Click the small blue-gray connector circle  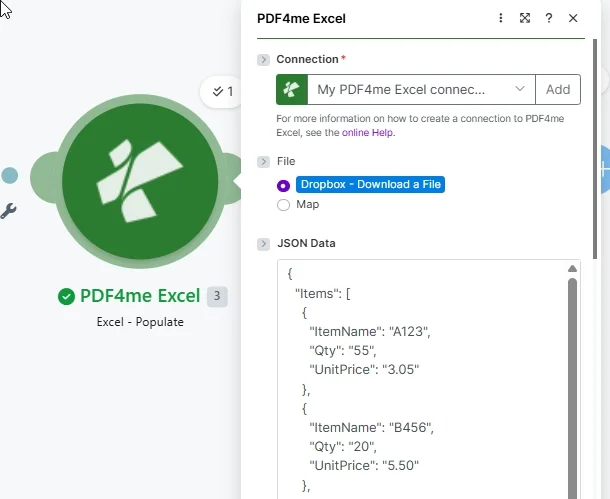(x=10, y=175)
